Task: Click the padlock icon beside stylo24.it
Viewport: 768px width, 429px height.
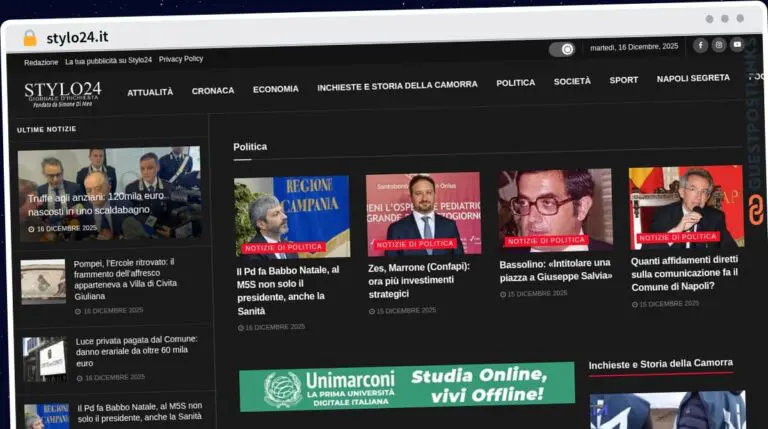Action: (x=30, y=38)
